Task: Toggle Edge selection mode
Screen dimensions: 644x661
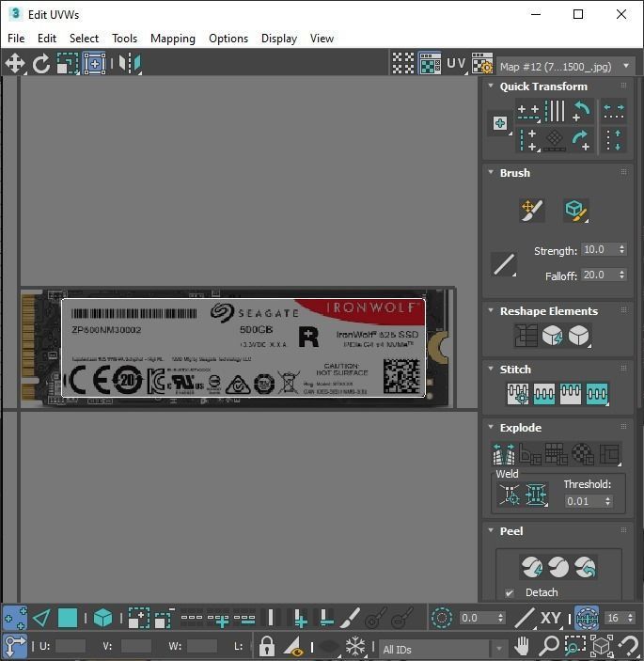Action: click(41, 619)
